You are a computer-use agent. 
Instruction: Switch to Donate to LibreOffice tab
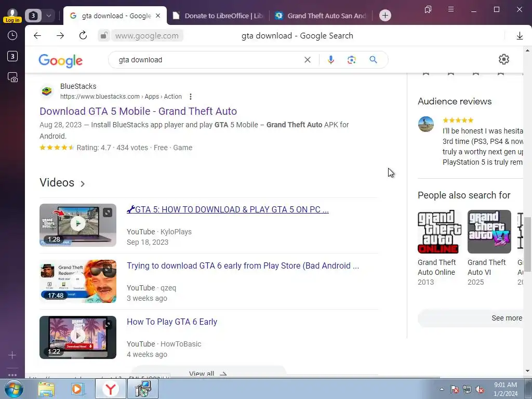click(218, 16)
